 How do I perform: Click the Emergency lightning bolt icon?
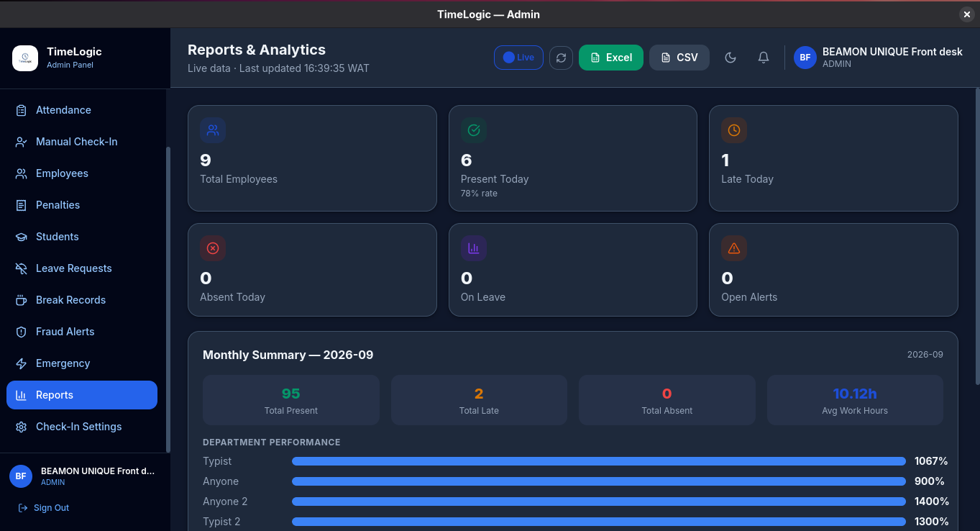point(22,363)
